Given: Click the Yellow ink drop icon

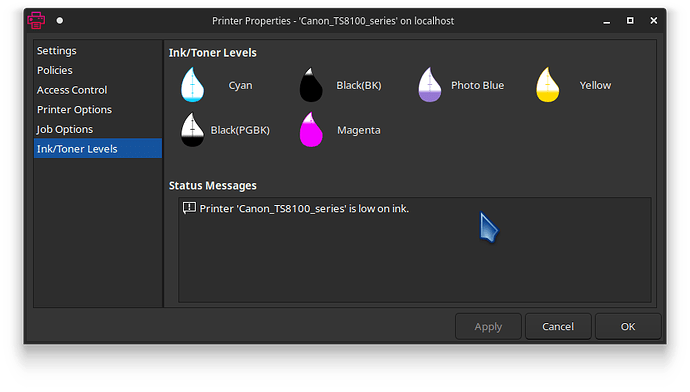Looking at the screenshot, I should (547, 84).
